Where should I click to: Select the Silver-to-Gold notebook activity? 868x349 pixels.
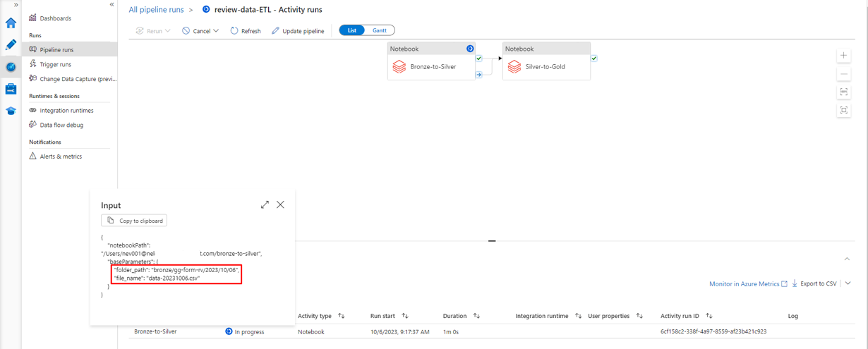coord(546,61)
